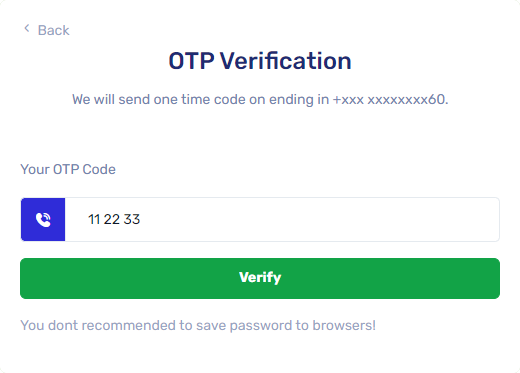This screenshot has width=520, height=373.
Task: Place cursor after 33 in code field
Action: coord(141,219)
